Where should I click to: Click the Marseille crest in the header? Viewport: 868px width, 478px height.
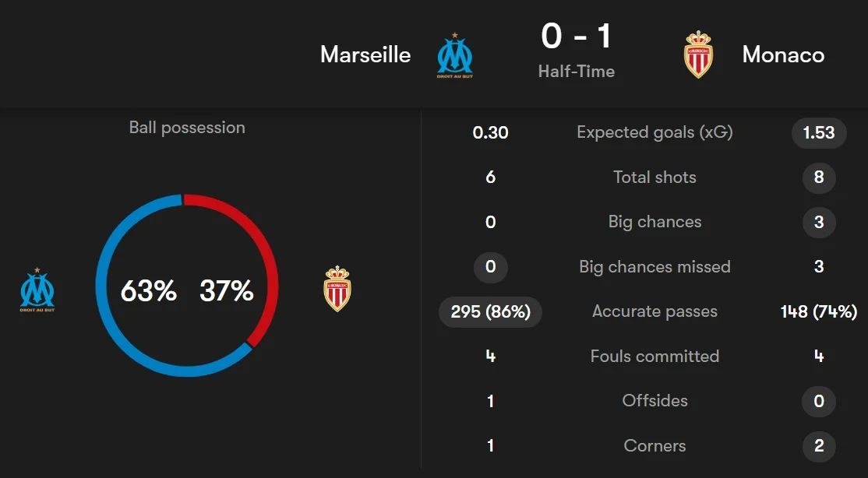(x=454, y=55)
